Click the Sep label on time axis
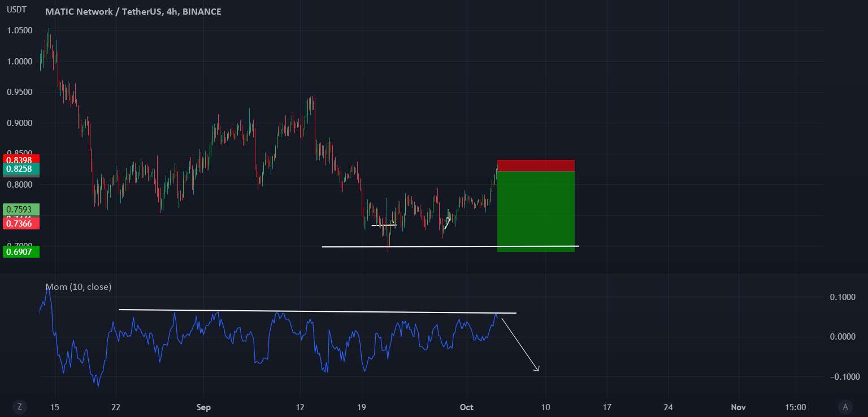This screenshot has width=868, height=417. click(203, 407)
